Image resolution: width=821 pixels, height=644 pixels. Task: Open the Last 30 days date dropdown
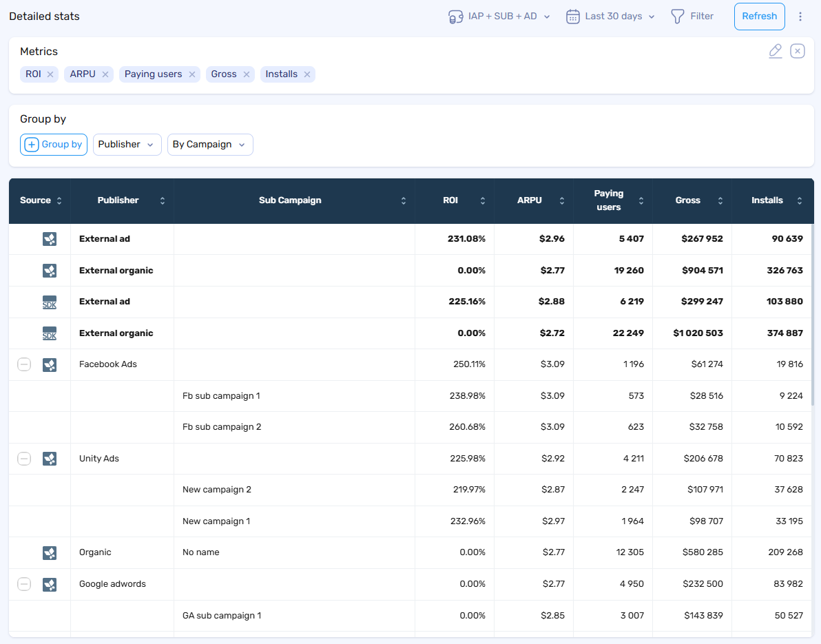pos(610,17)
